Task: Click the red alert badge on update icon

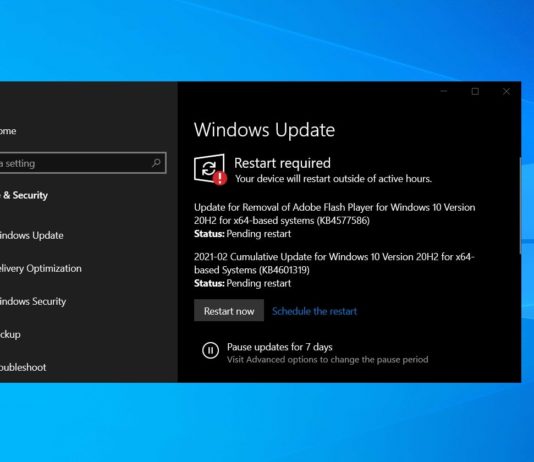Action: tap(220, 178)
